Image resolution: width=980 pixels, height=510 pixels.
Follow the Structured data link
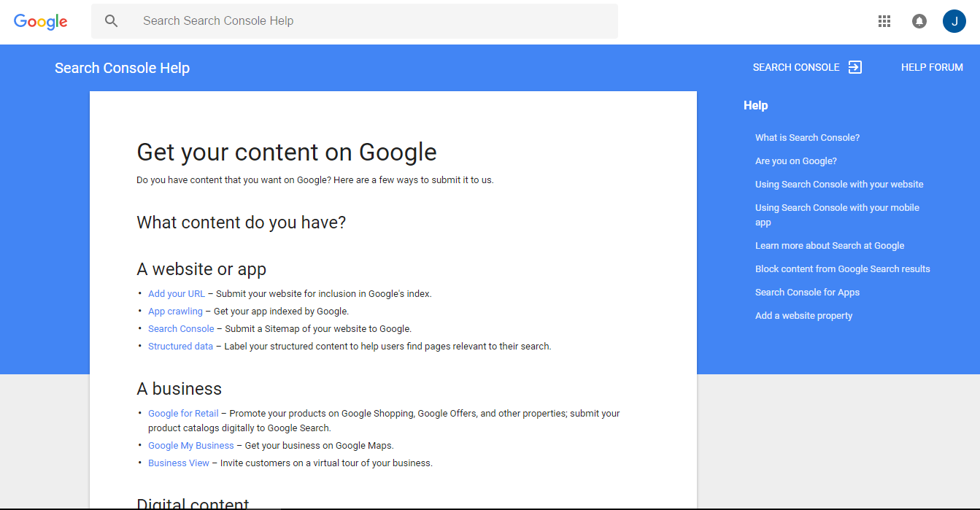[x=180, y=347]
